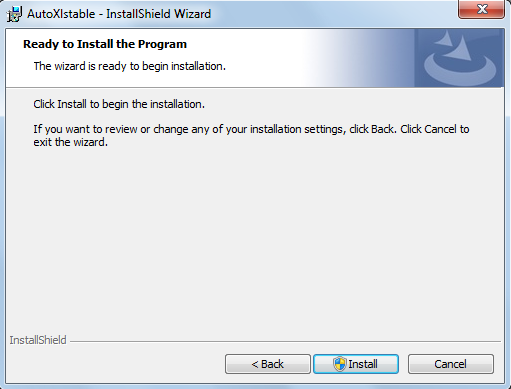The image size is (511, 389).
Task: Click the UAC shield icon on Install
Action: click(340, 364)
